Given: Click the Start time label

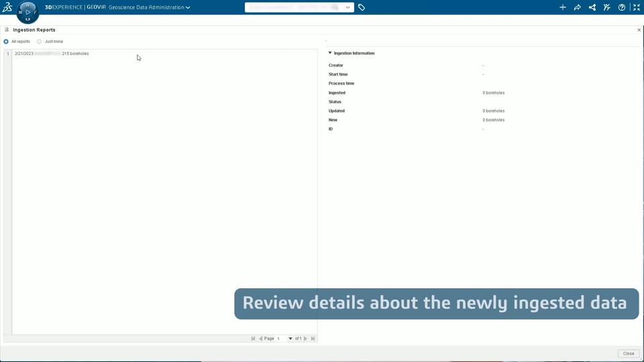Looking at the screenshot, I should pos(338,74).
